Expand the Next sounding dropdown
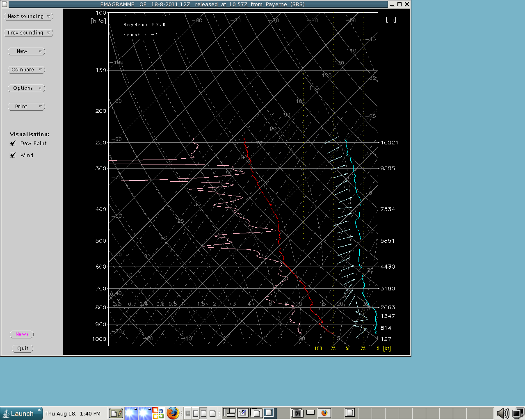This screenshot has width=525, height=420. 28,16
